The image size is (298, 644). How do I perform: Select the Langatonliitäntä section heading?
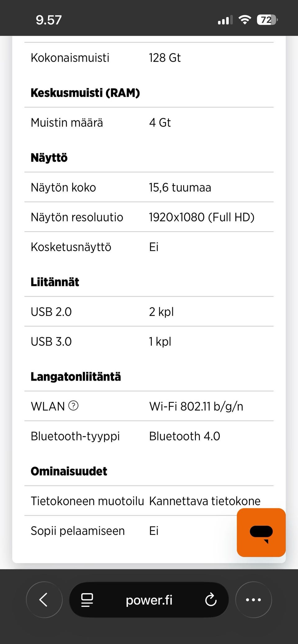(76, 377)
